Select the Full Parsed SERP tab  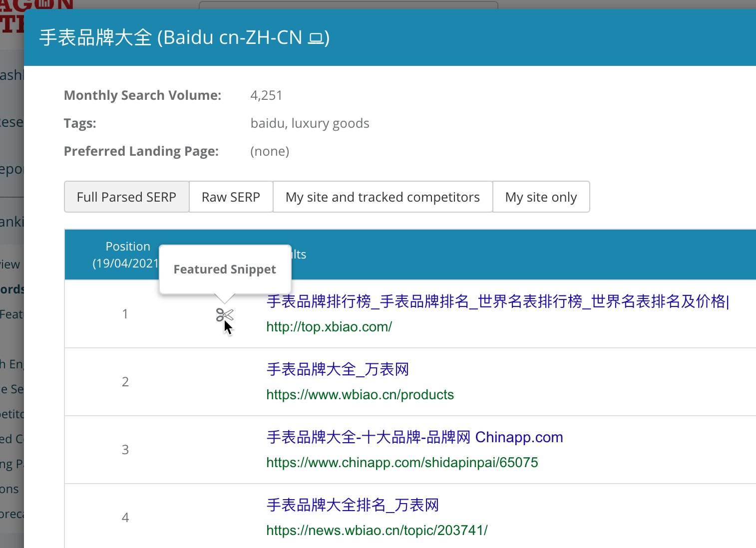tap(126, 197)
